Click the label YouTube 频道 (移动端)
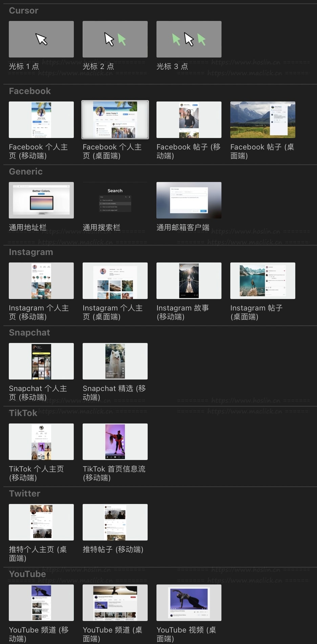317x644 pixels. (39, 634)
